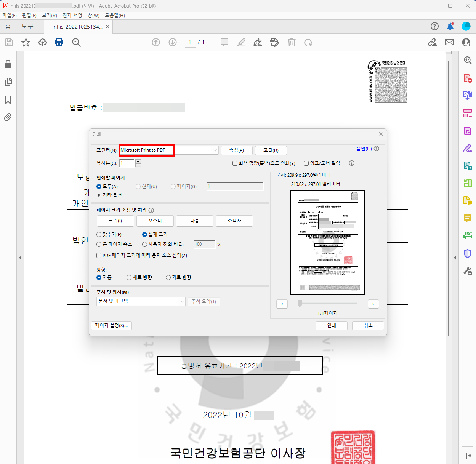Open the attachments paperclip panel
Viewport: 476px width, 464px height.
(x=8, y=117)
